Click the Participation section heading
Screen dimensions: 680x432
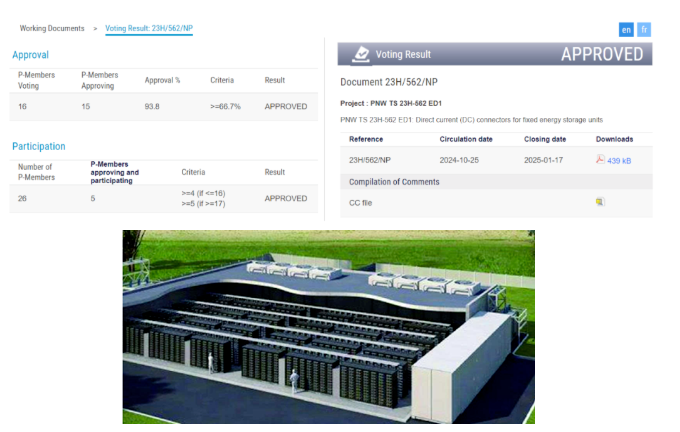pyautogui.click(x=39, y=146)
